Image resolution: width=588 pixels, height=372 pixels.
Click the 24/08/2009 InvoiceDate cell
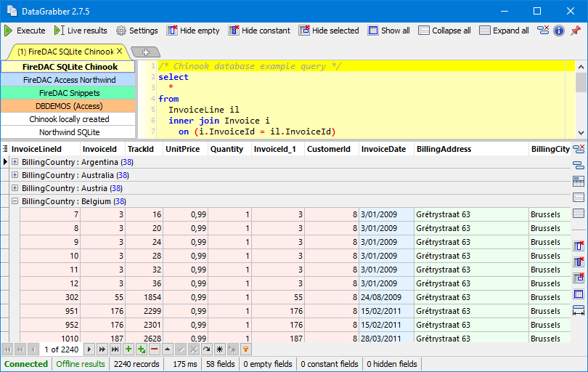386,297
